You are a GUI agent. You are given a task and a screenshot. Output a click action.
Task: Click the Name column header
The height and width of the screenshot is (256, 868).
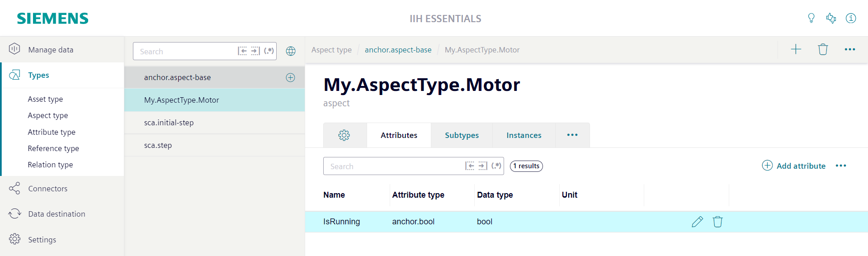tap(334, 195)
